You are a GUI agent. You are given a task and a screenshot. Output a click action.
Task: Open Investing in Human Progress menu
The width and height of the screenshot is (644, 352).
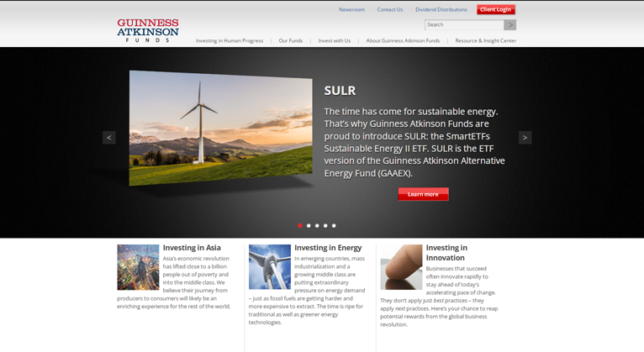[x=230, y=40]
